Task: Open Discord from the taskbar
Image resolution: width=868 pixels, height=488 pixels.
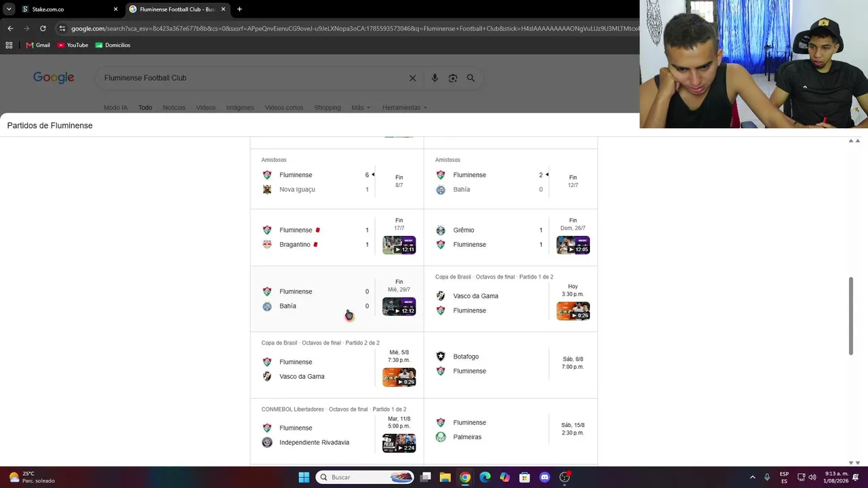Action: [545, 477]
